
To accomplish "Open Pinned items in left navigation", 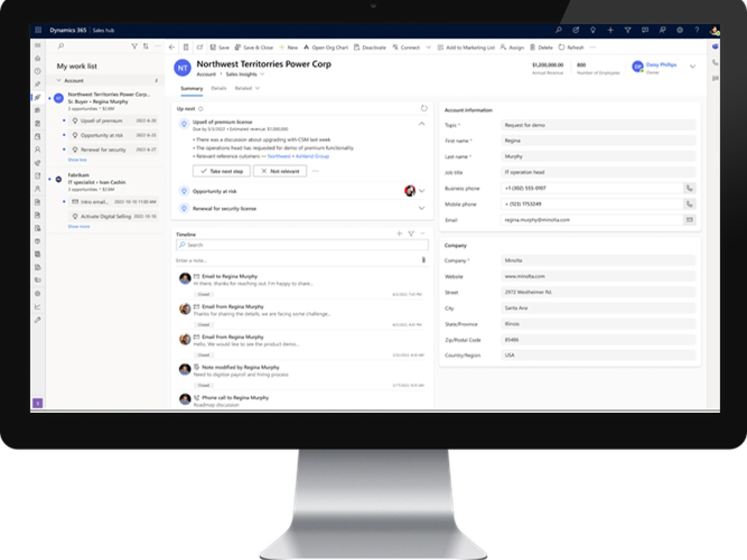I will [x=38, y=84].
